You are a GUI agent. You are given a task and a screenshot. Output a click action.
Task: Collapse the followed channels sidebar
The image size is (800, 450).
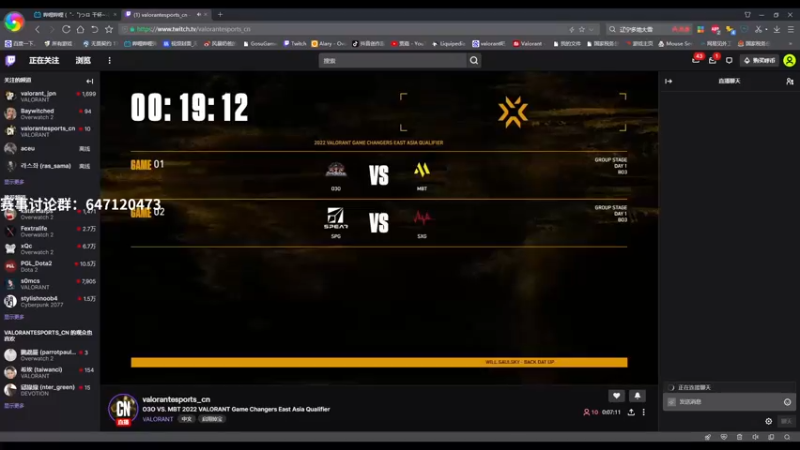coord(90,81)
